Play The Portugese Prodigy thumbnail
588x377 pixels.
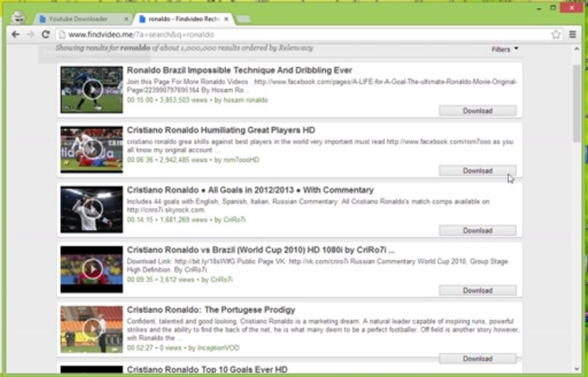click(x=92, y=329)
